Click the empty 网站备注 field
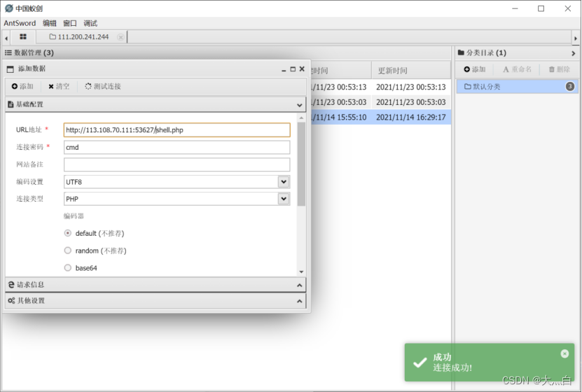Image resolution: width=582 pixels, height=392 pixels. tap(176, 164)
